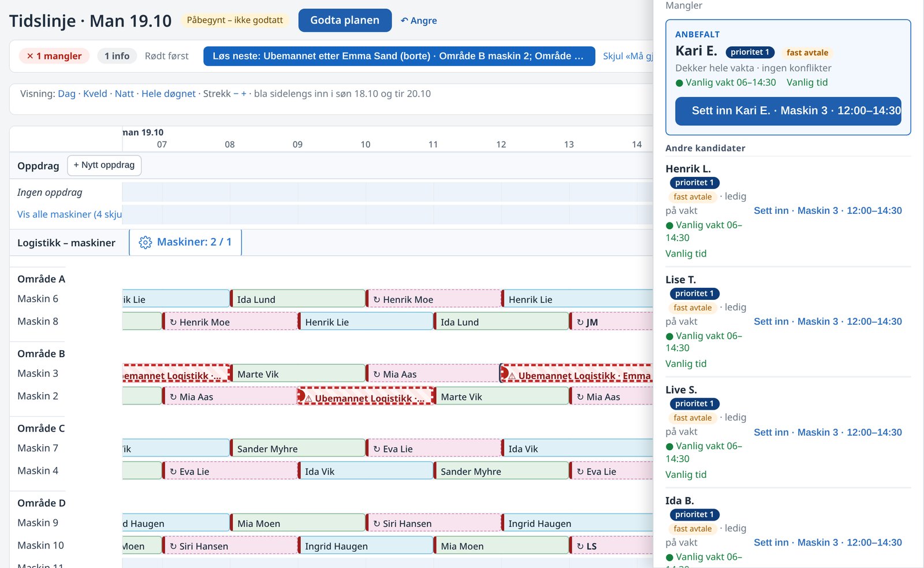Switch view to Natt

pyautogui.click(x=124, y=94)
